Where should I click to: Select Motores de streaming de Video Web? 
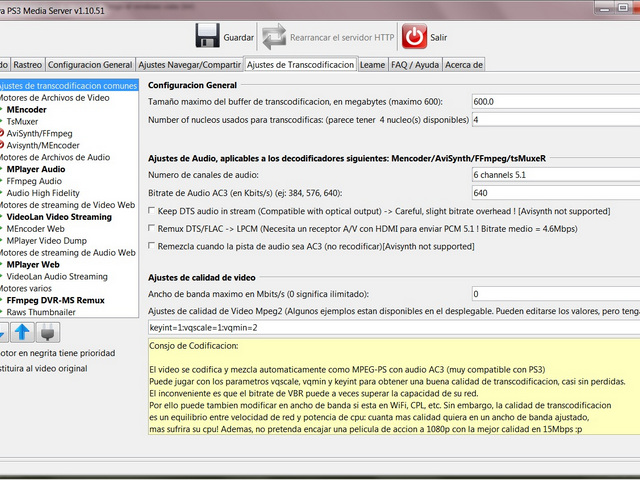coord(69,205)
